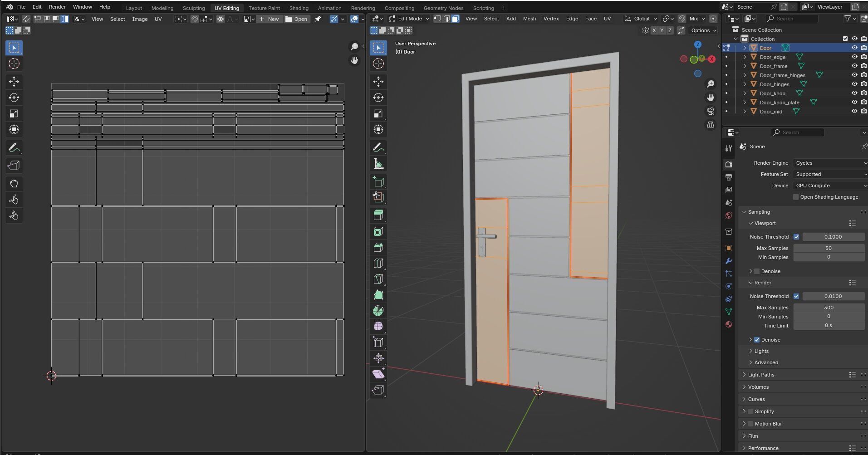Disable Door_frame in renders camera icon

(863, 66)
